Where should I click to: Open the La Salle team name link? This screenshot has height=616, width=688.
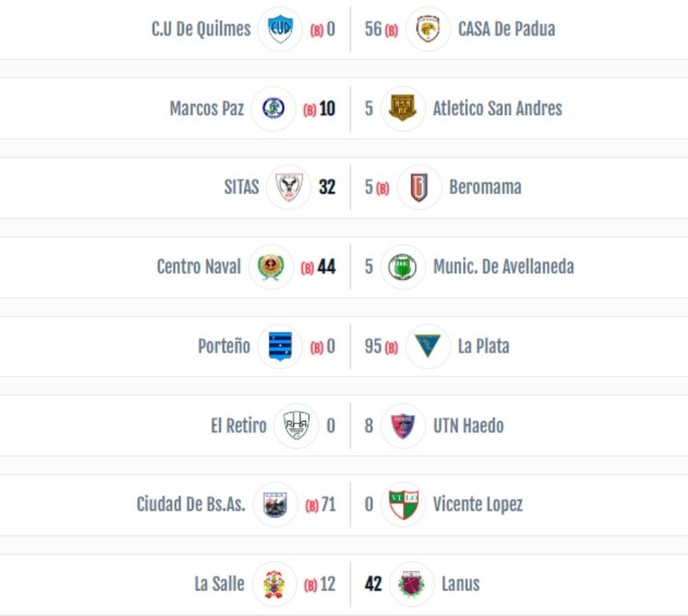click(x=219, y=584)
